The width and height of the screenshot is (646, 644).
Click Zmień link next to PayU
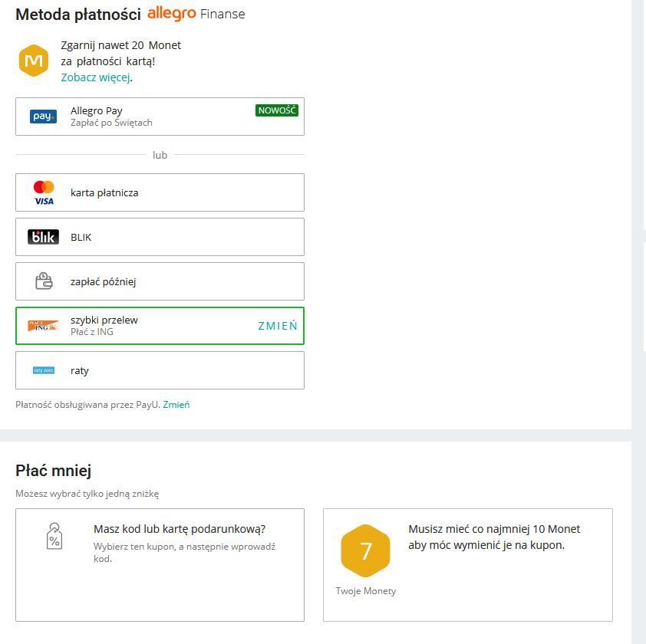(176, 405)
